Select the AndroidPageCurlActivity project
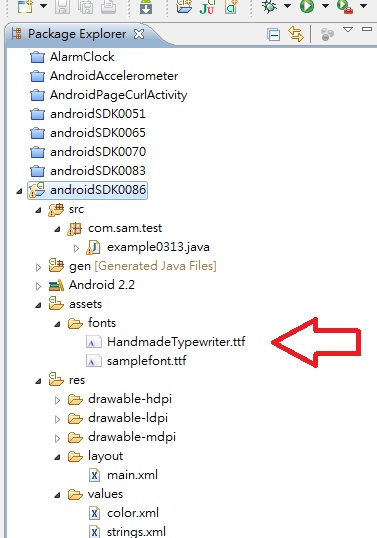This screenshot has height=538, width=377. pyautogui.click(x=118, y=95)
